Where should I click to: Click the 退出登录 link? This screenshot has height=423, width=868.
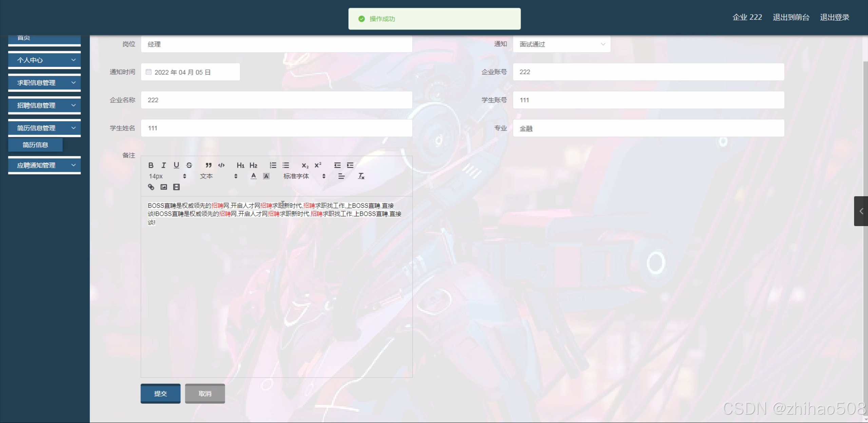point(834,17)
